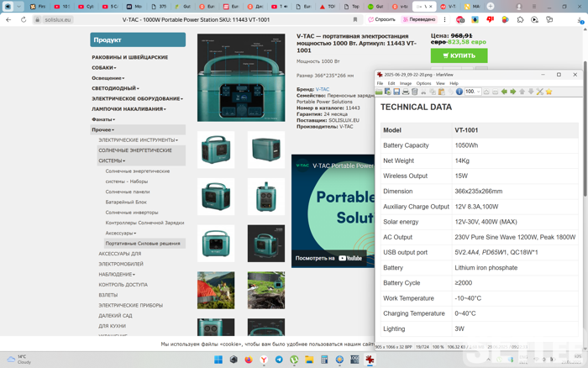Reload the page in browser
This screenshot has width=588, height=368.
[24, 19]
